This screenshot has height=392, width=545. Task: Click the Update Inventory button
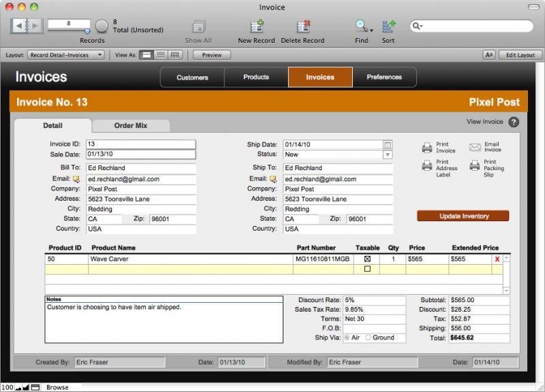click(x=463, y=216)
